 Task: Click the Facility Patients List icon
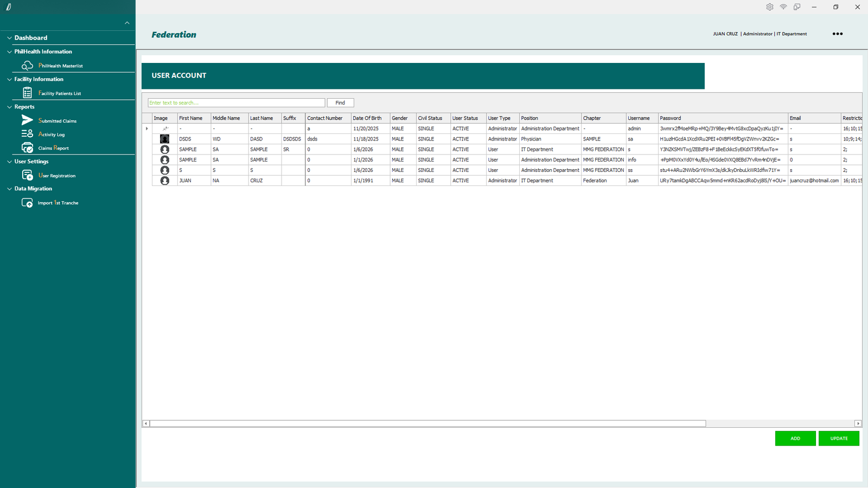[x=27, y=93]
